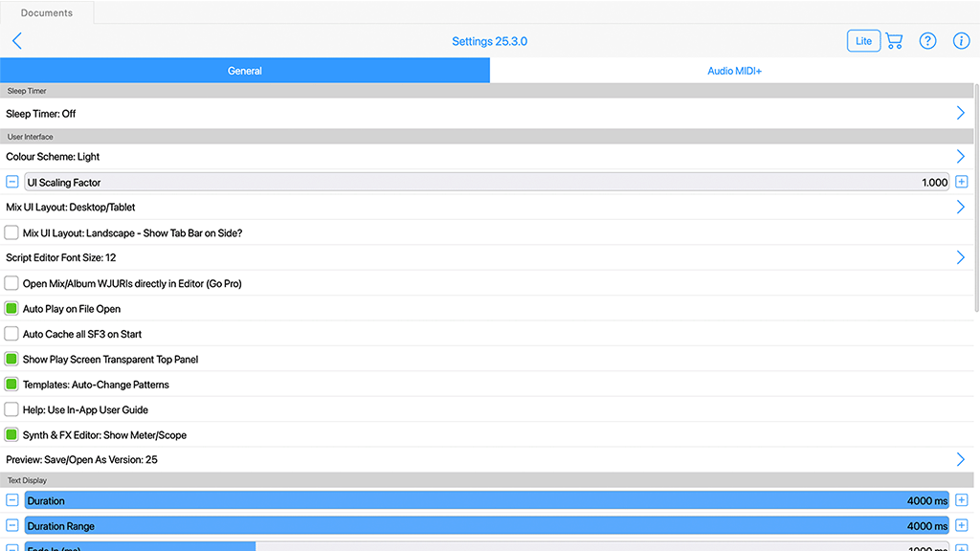Open the shopping cart store icon
This screenshot has height=551, width=980.
(894, 41)
